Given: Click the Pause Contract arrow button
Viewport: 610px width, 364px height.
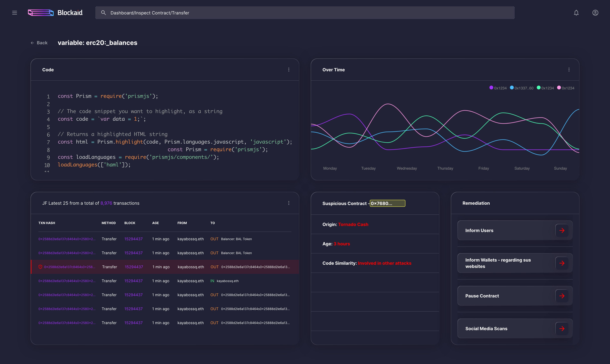Looking at the screenshot, I should pyautogui.click(x=562, y=296).
